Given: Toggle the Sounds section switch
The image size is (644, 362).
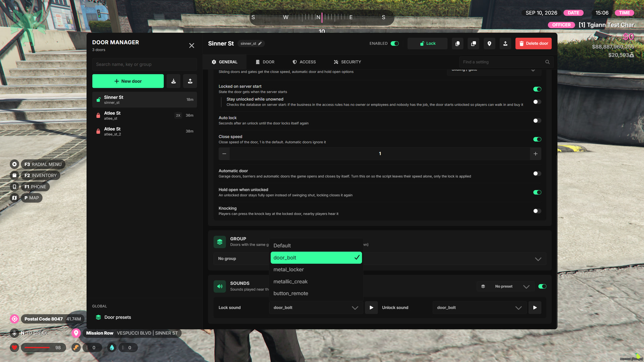Looking at the screenshot, I should (542, 287).
